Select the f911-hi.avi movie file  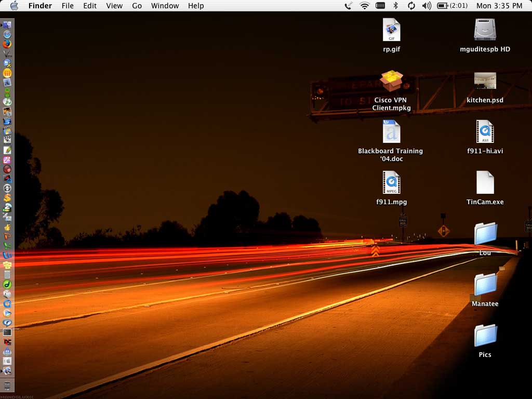click(x=485, y=132)
